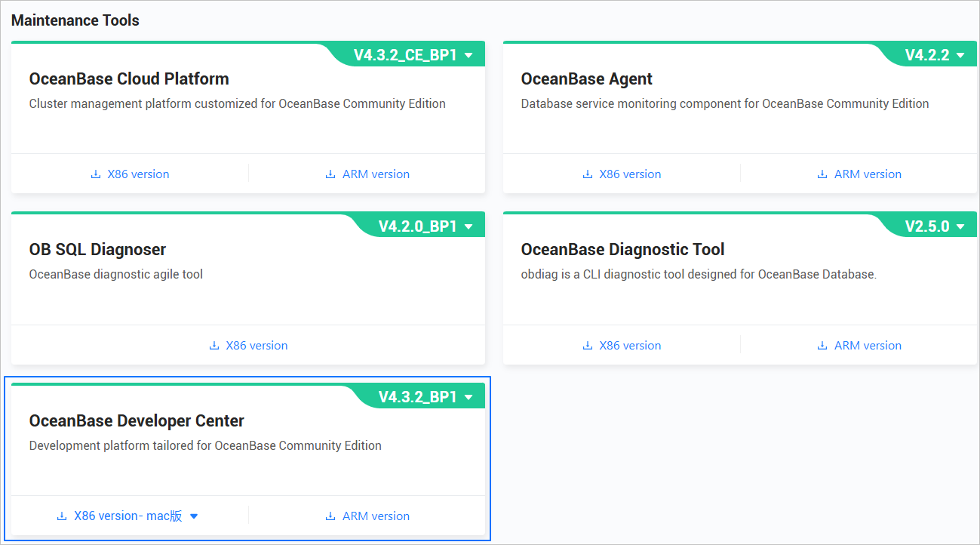Click 'OceanBase diagnostic agile tool' description

tap(116, 275)
